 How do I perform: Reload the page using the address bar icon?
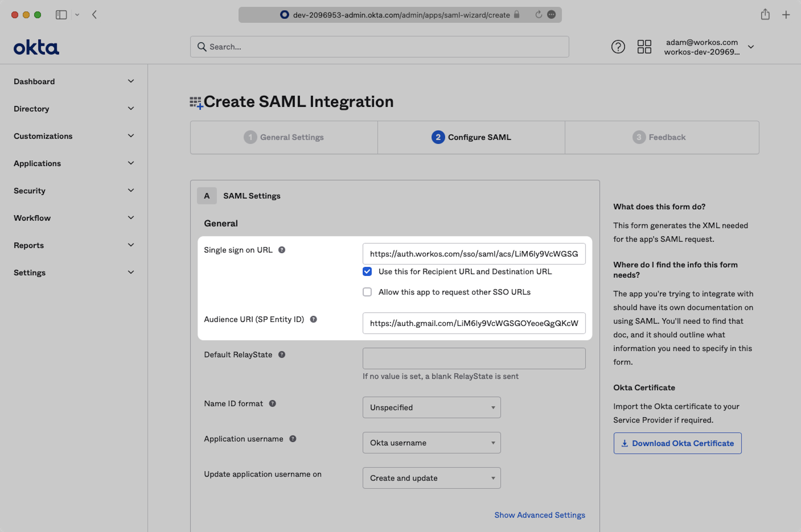[x=538, y=15]
